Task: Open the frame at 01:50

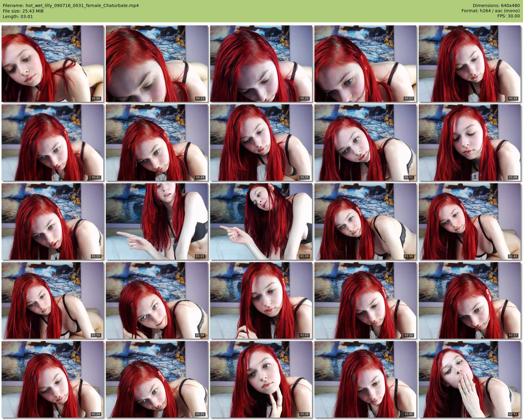Action: (53, 300)
